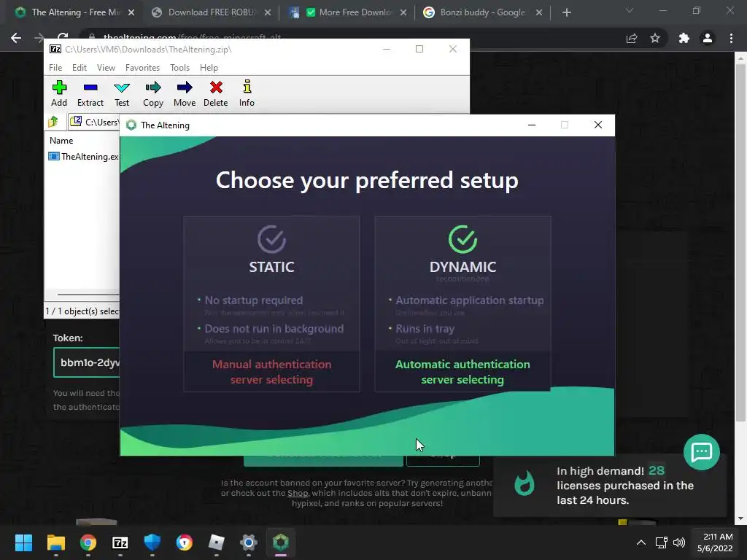Click the 7-Zip address path field

click(94, 122)
